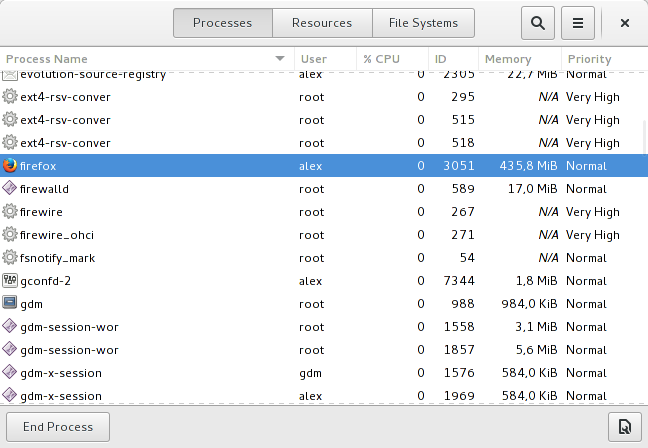Viewport: 648px width, 448px height.
Task: Click process ID 1576
Action: click(459, 373)
